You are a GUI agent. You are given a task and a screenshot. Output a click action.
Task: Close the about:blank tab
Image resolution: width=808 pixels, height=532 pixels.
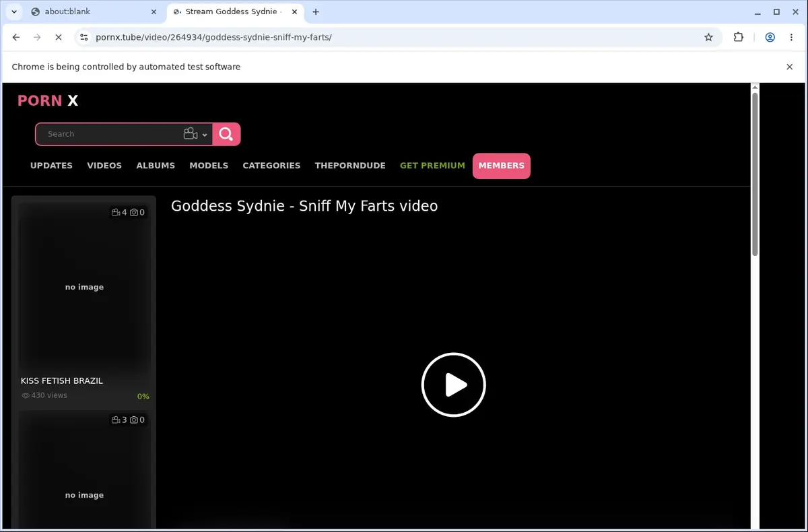coord(154,11)
